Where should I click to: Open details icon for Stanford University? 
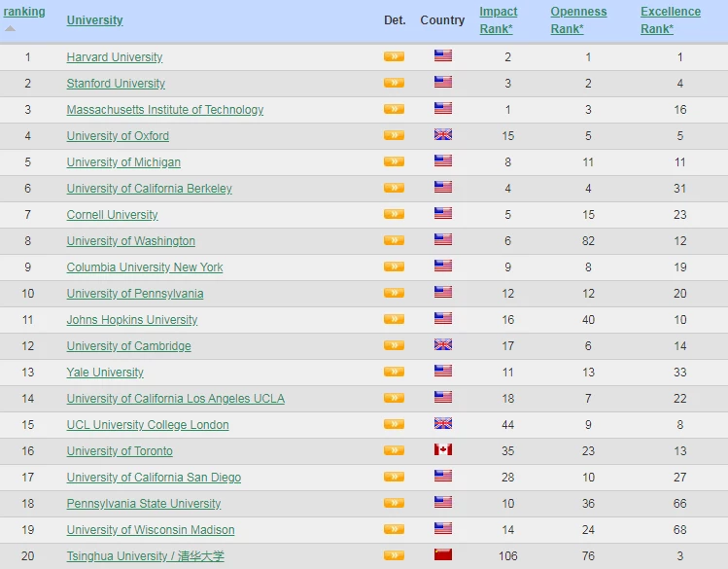pyautogui.click(x=394, y=83)
